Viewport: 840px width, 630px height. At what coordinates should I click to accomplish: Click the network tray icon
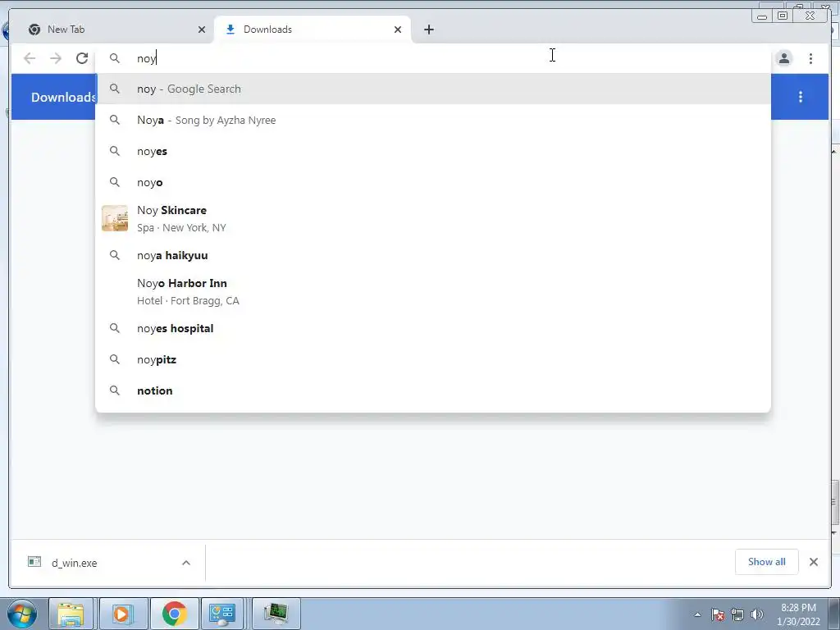coord(737,614)
